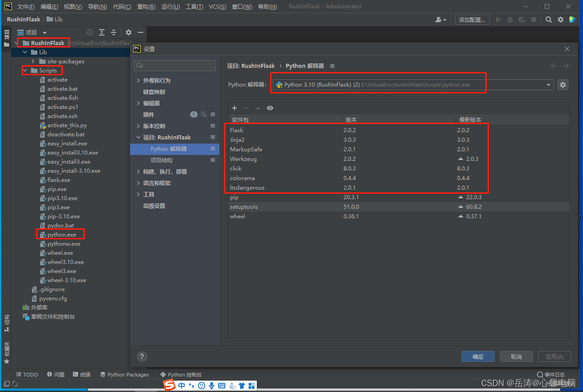Collapse all items in project panel

pyautogui.click(x=114, y=32)
